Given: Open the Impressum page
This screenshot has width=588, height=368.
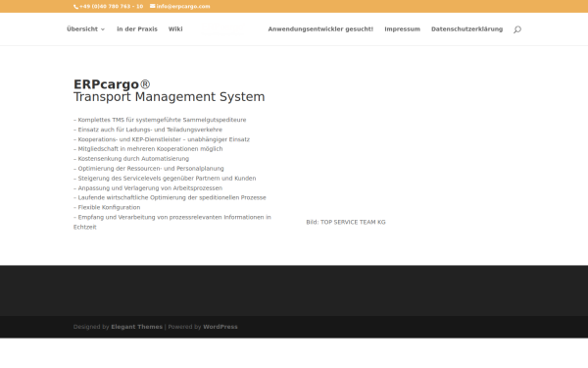Looking at the screenshot, I should pos(402,28).
